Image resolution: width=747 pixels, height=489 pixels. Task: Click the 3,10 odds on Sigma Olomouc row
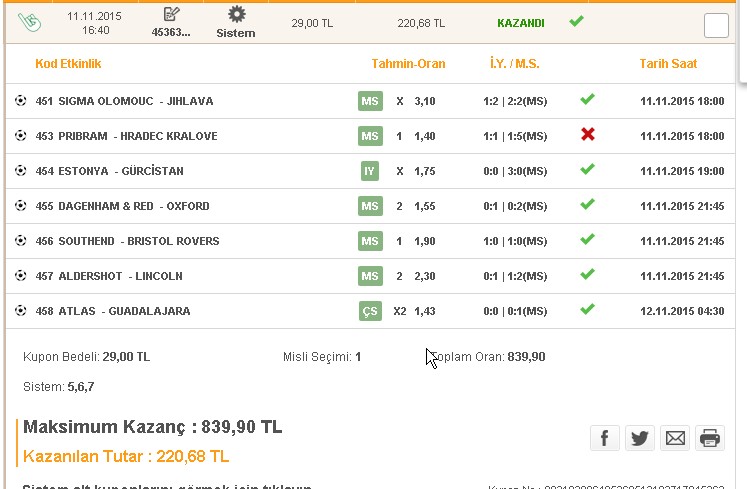[x=425, y=101]
